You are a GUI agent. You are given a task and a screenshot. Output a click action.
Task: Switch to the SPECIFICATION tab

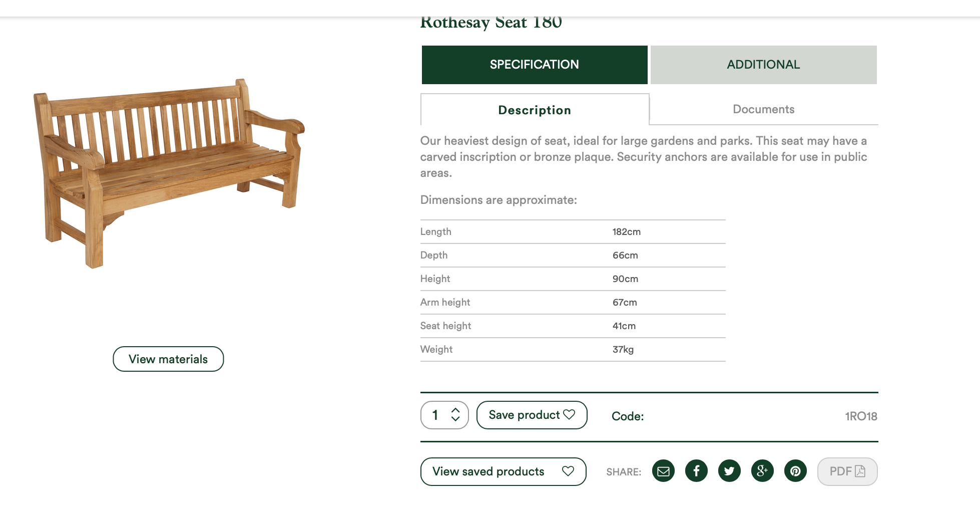point(535,65)
